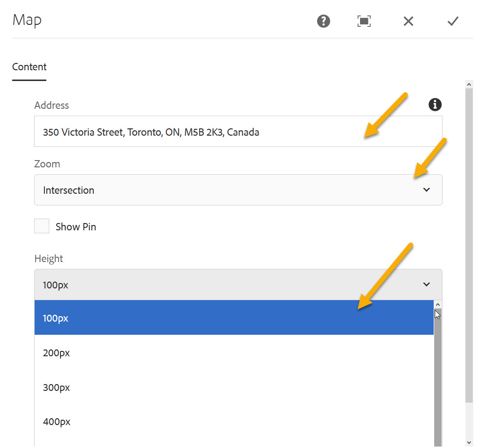482x448 pixels.
Task: Click the dialog scrollbar's down arrow
Action: (x=469, y=442)
